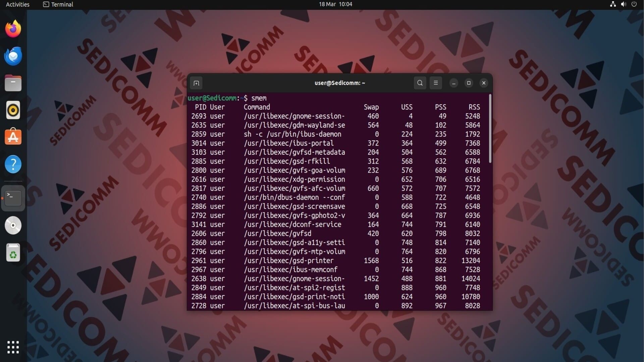Open Thunderbird mail from dock
This screenshot has height=362, width=644.
coord(13,56)
